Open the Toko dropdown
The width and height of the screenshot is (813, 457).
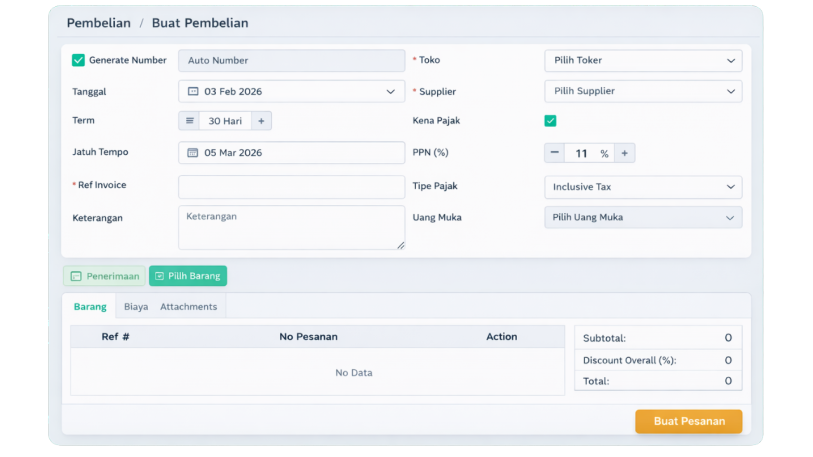tap(643, 61)
